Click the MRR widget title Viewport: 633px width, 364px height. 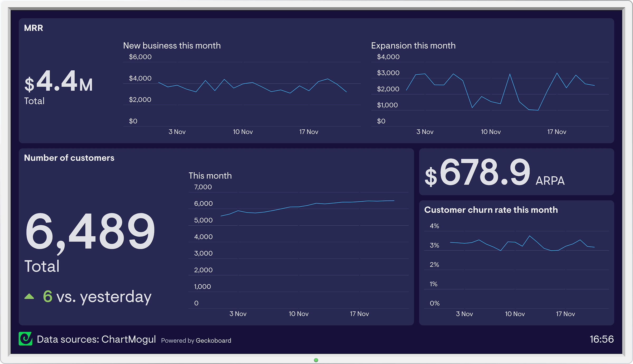33,28
